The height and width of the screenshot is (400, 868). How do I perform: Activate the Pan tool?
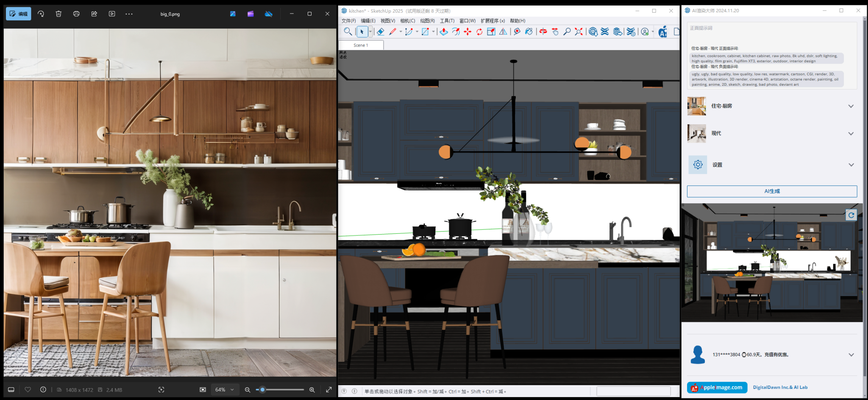555,31
